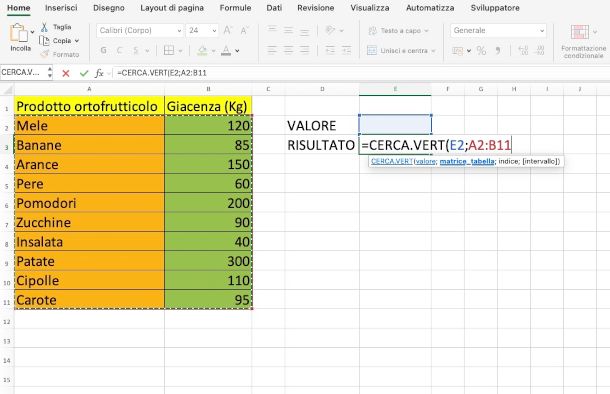This screenshot has height=394, width=610.
Task: Decrease font size with smaller A icon
Action: 244,31
